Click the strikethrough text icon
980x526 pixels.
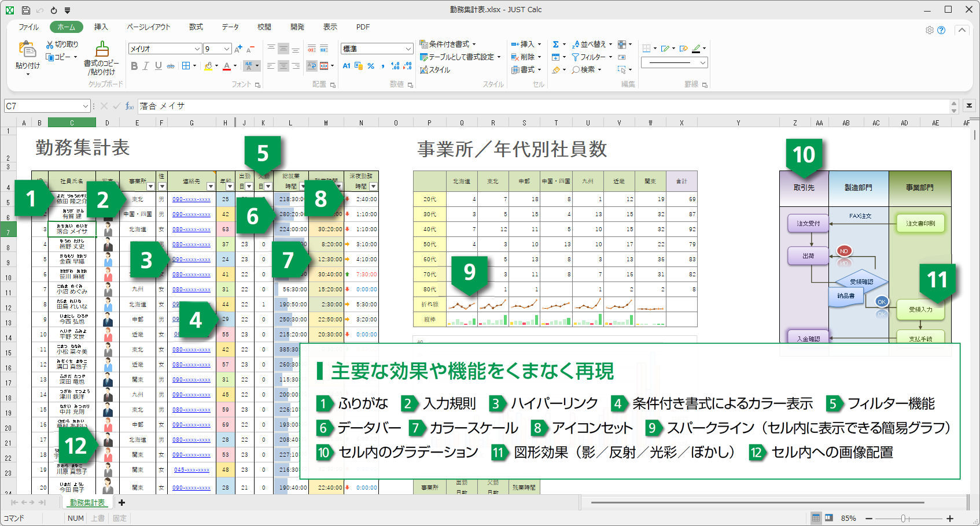point(171,66)
